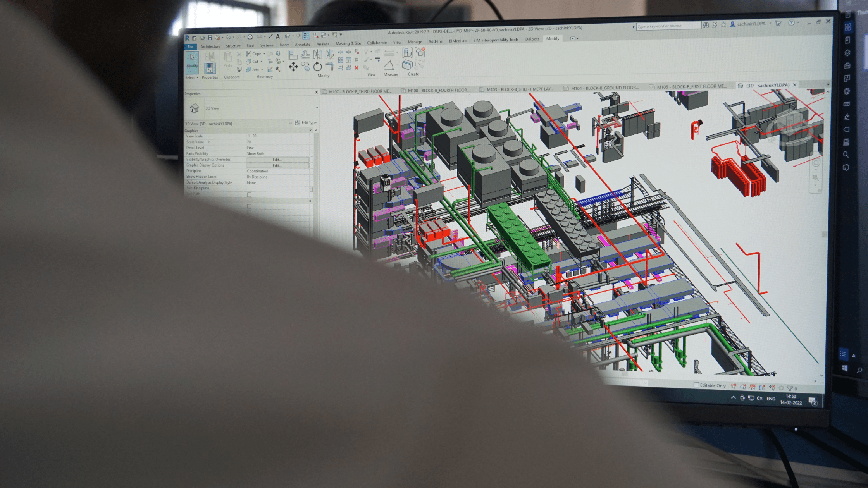The image size is (868, 488).
Task: Toggle the Sun Path checkbox in Properties
Action: (x=249, y=195)
